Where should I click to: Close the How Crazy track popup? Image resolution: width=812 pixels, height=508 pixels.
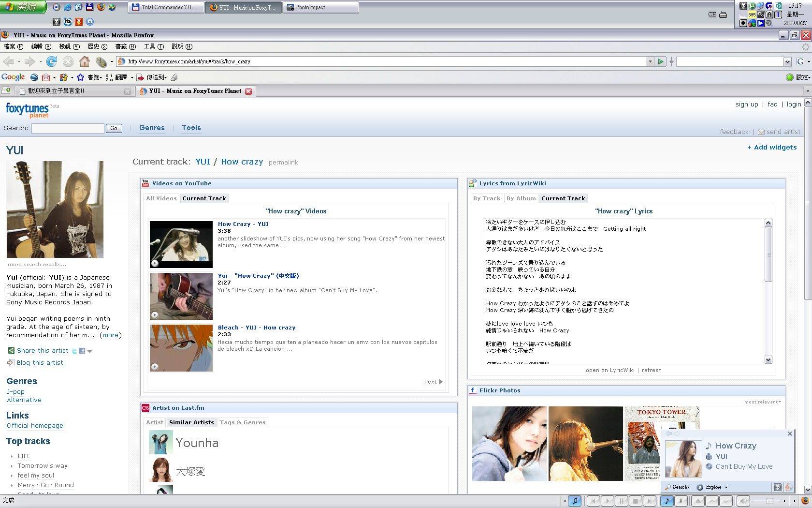790,433
